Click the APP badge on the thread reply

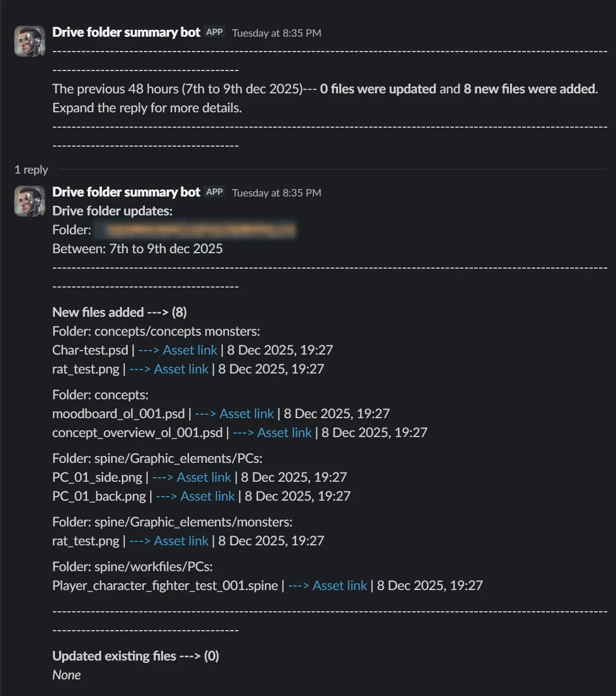[x=214, y=192]
